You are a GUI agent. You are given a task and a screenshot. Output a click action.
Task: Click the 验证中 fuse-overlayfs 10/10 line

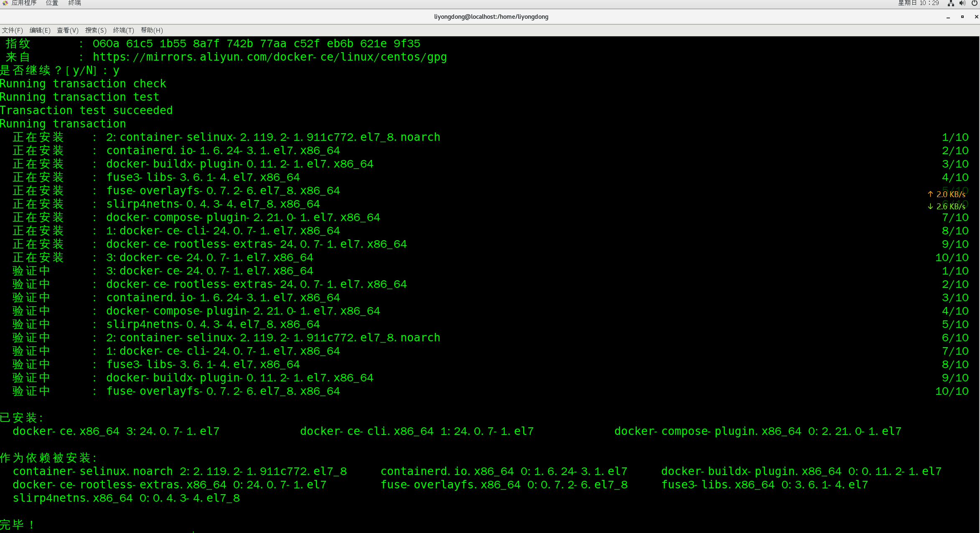491,391
